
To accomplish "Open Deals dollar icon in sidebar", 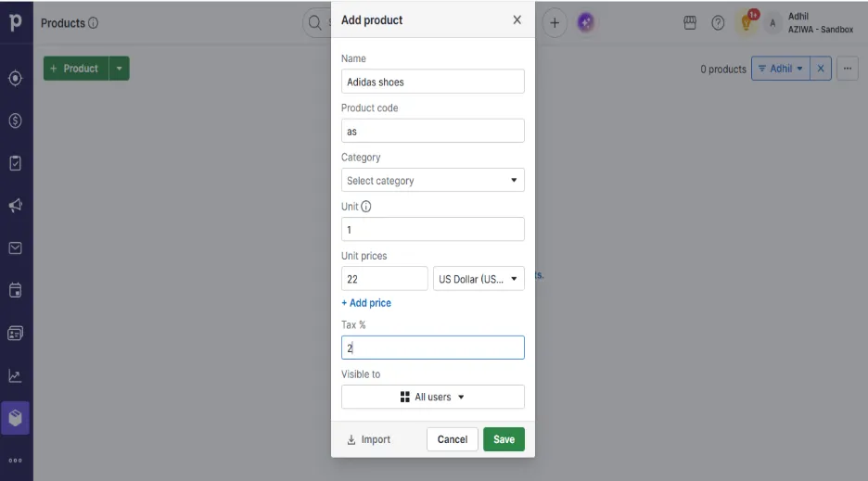I will (x=16, y=120).
